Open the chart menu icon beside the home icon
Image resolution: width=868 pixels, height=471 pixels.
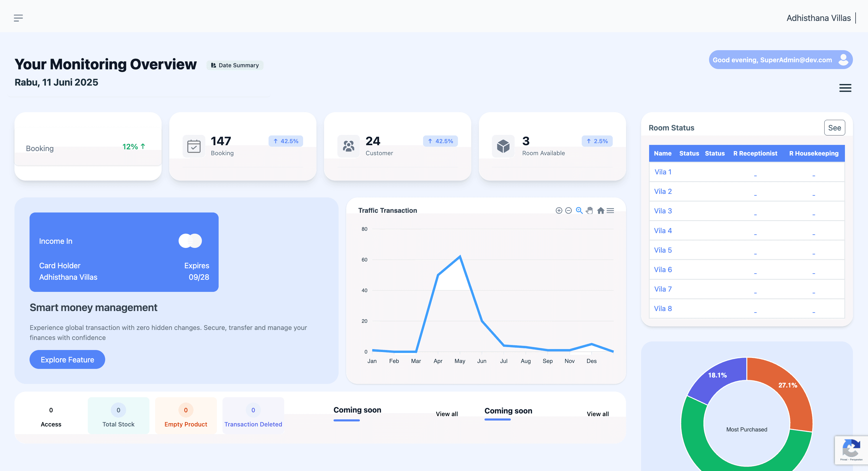click(x=611, y=210)
